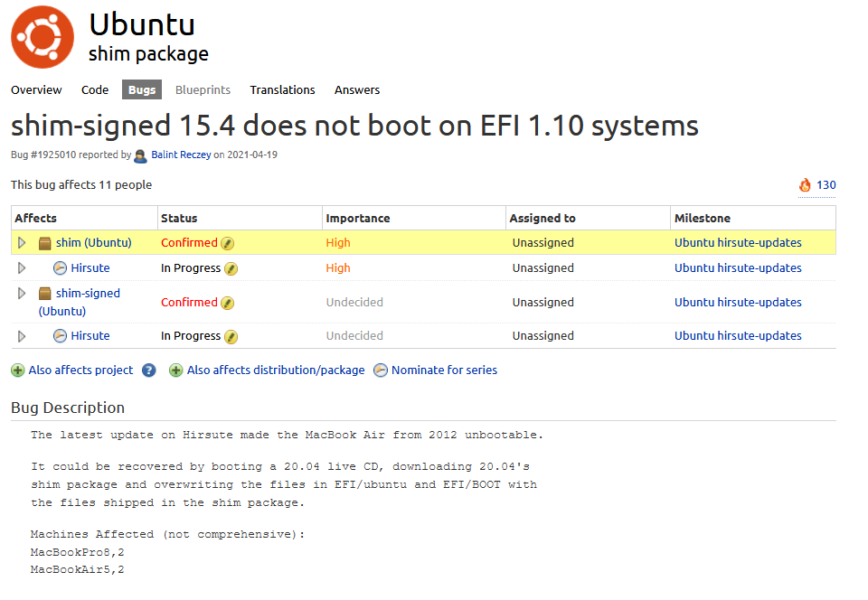This screenshot has height=600, width=868.
Task: Click High importance in shim (Ubuntu) row
Action: 338,243
